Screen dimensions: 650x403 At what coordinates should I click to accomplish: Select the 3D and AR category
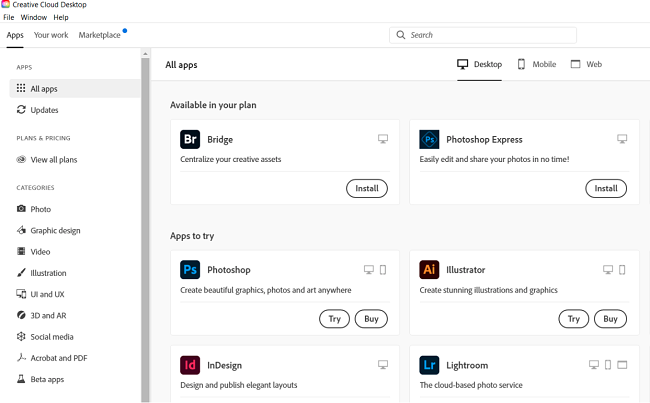point(48,316)
